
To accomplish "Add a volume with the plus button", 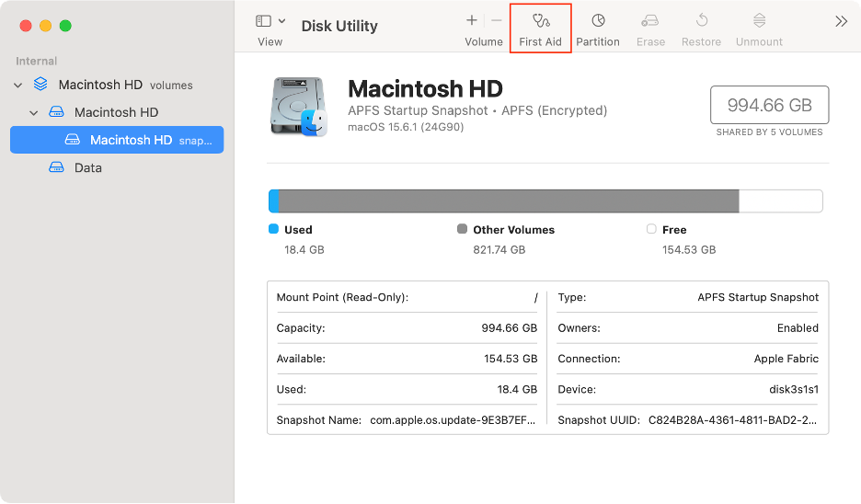I will [472, 21].
